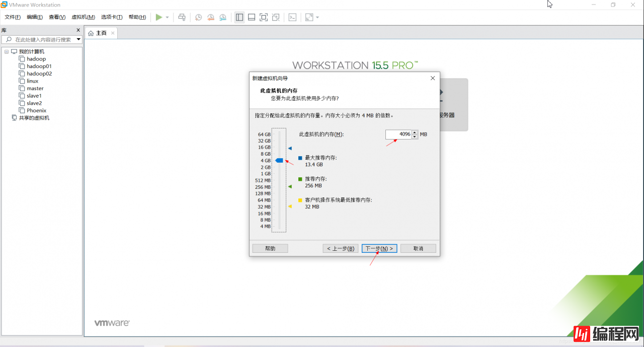Click the 上一步(B) back button
Screen dimensions: 644x347
[x=341, y=248]
